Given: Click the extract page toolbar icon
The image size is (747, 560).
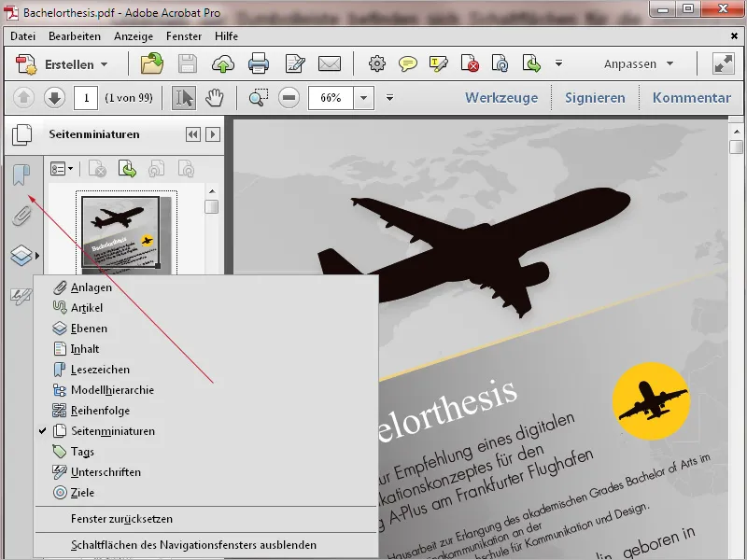Looking at the screenshot, I should [x=531, y=63].
